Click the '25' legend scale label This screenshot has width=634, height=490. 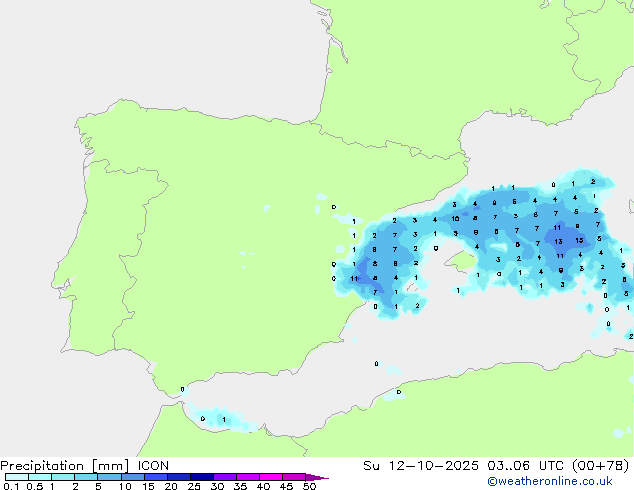coord(194,486)
